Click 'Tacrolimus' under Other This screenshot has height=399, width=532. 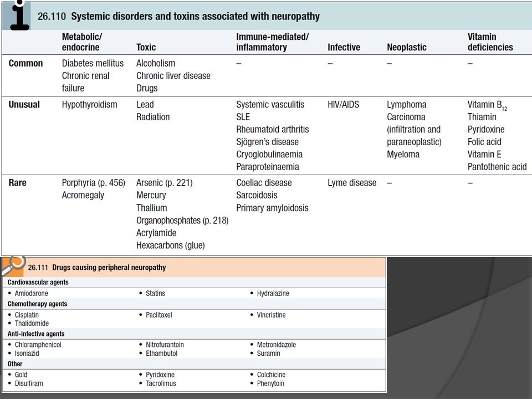[161, 383]
